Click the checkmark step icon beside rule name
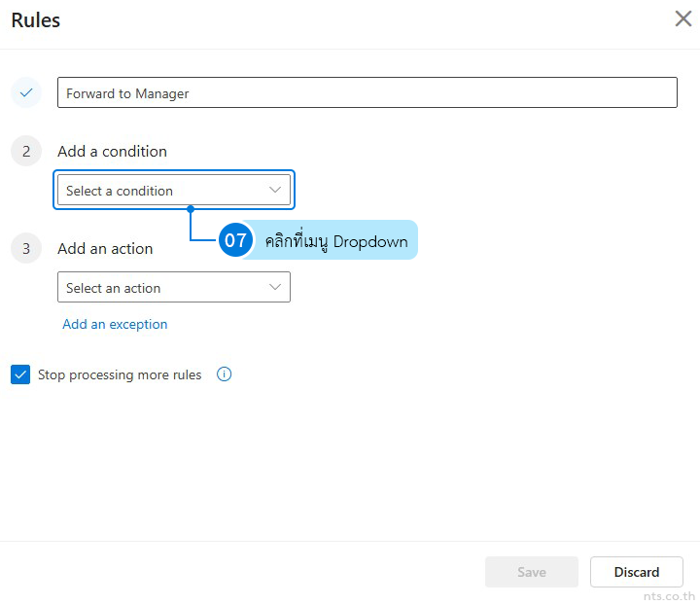700x605 pixels. pyautogui.click(x=26, y=92)
